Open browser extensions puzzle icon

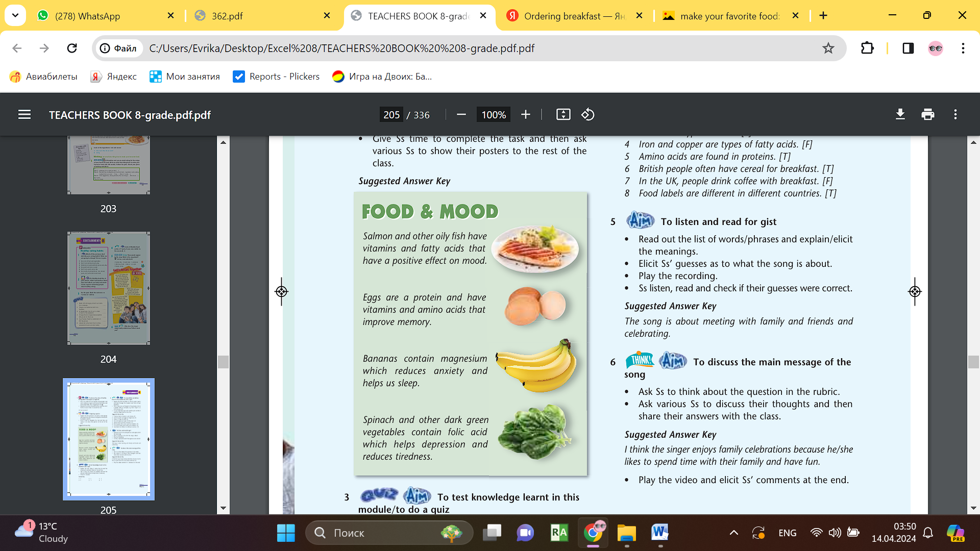(x=867, y=48)
